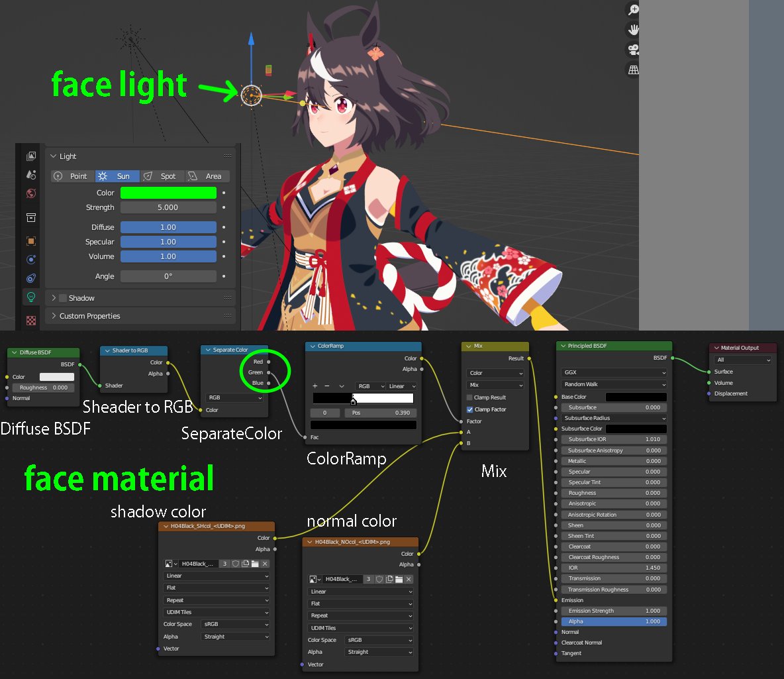This screenshot has height=679, width=784.
Task: Add color stop plus in ColorRamp
Action: [x=315, y=386]
